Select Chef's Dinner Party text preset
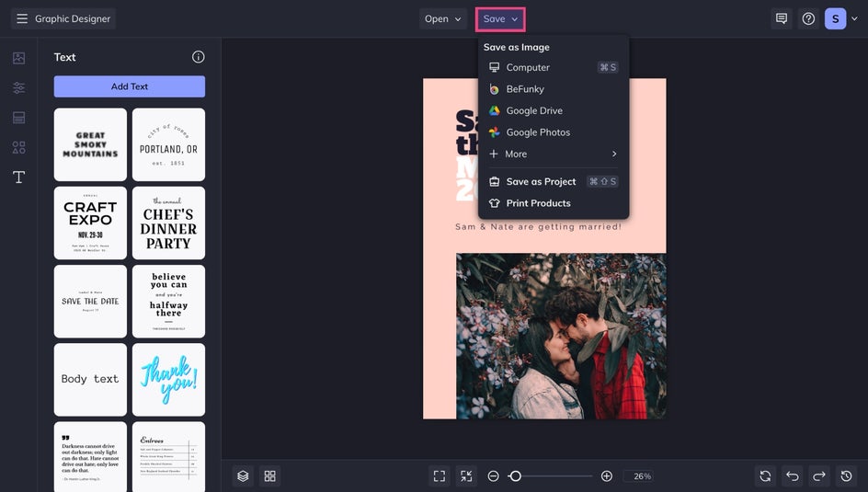The image size is (868, 492). [169, 223]
